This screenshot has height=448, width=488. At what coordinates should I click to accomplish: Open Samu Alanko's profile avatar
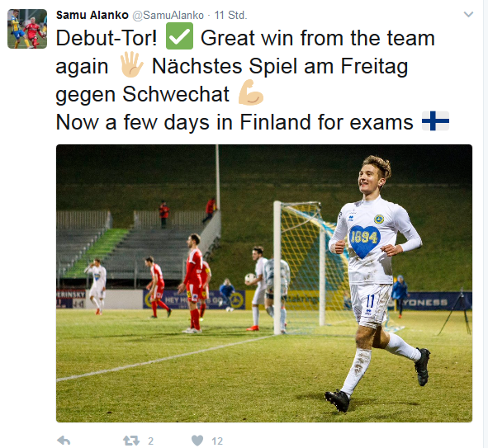27,29
